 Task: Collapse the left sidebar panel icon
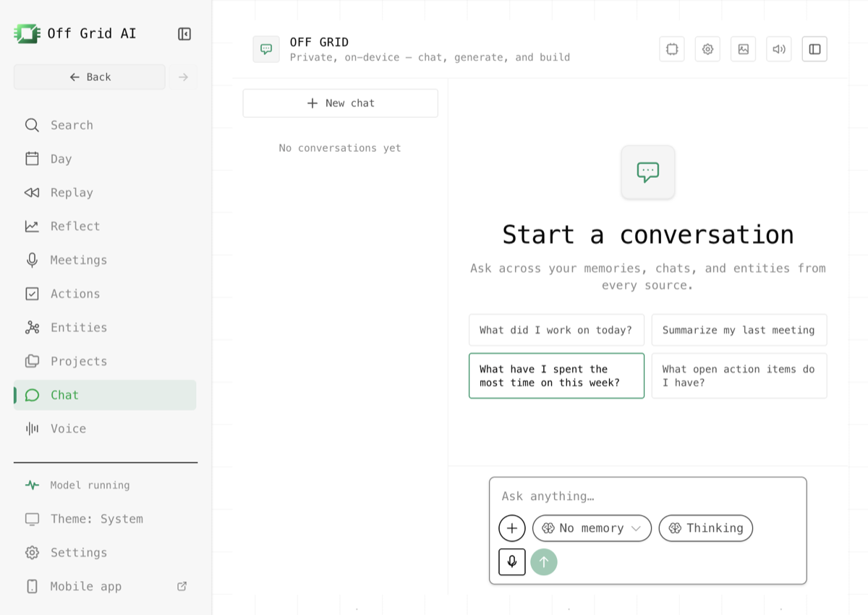pos(184,34)
